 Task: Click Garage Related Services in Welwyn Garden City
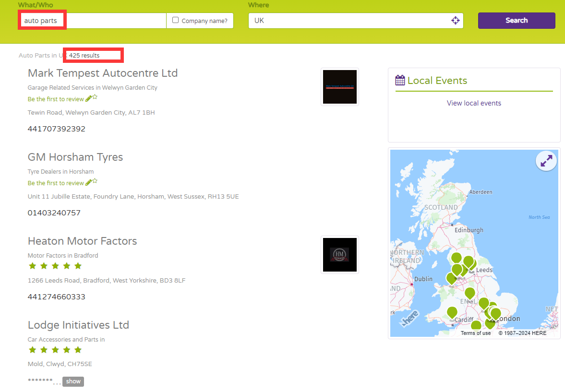[93, 87]
